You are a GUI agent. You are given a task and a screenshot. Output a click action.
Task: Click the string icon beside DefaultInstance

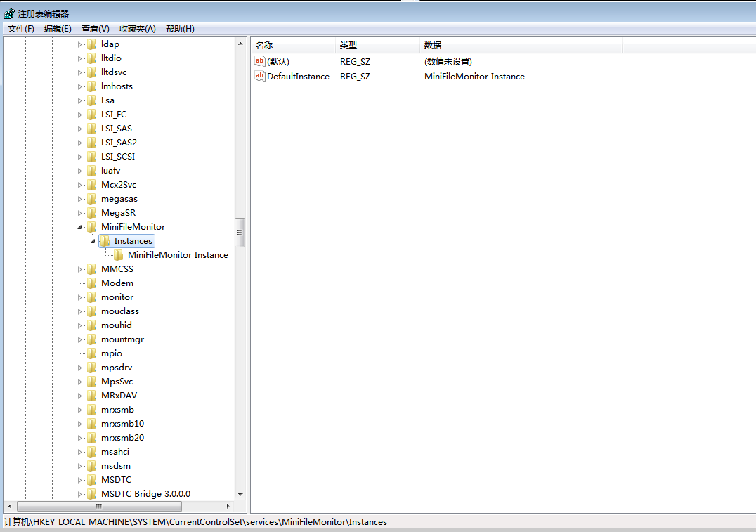(260, 76)
